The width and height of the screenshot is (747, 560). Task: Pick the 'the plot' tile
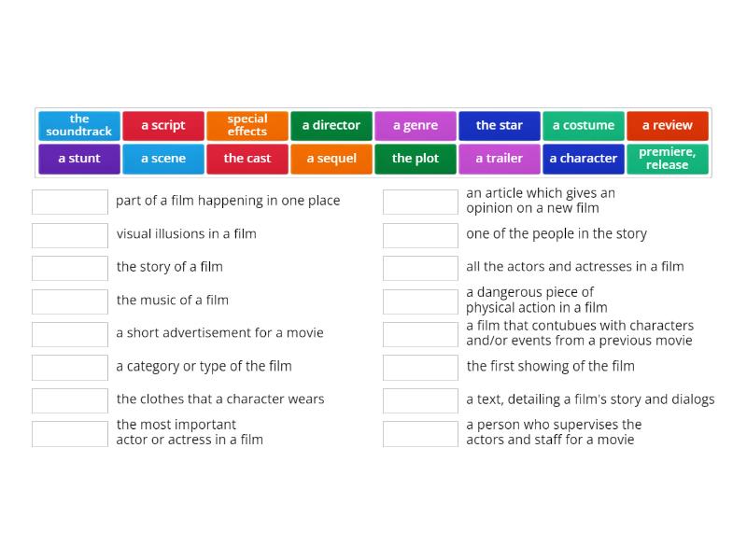click(415, 159)
